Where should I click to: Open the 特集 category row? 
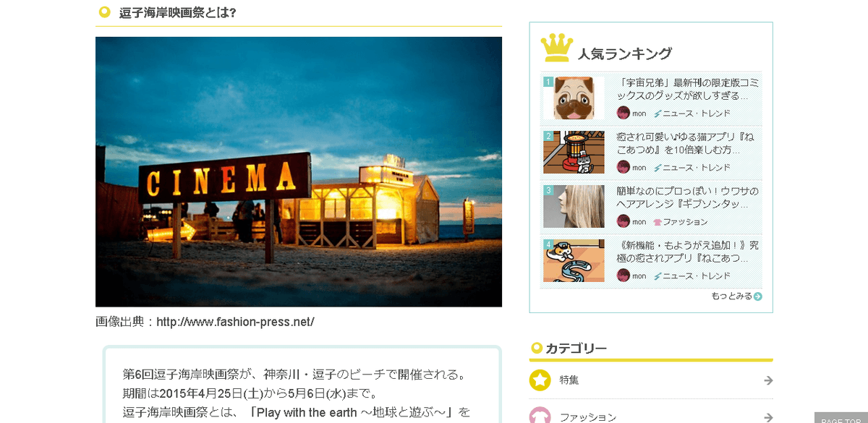pyautogui.click(x=651, y=380)
